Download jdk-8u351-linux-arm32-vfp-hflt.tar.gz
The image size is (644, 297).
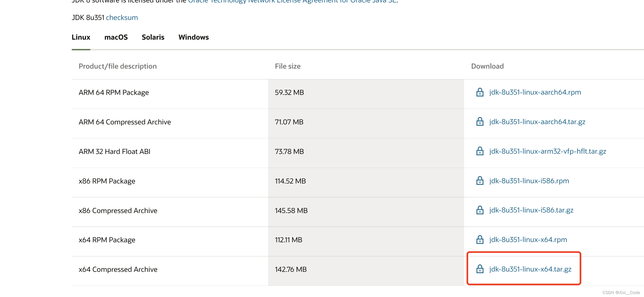548,151
